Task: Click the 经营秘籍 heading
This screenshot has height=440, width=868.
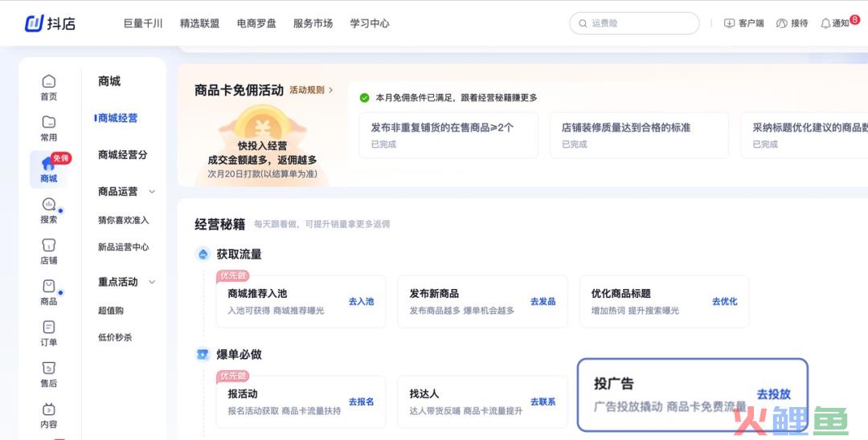Action: pos(219,225)
